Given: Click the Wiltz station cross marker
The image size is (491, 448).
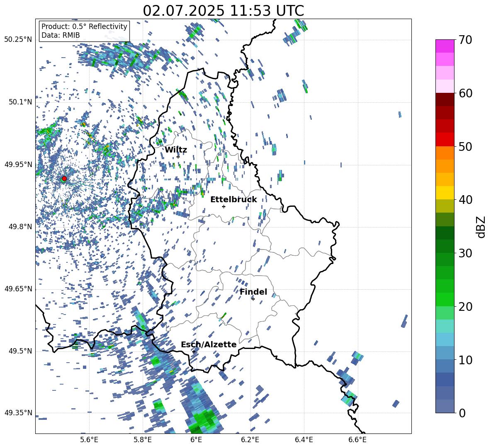Looking at the screenshot, I should [178, 157].
